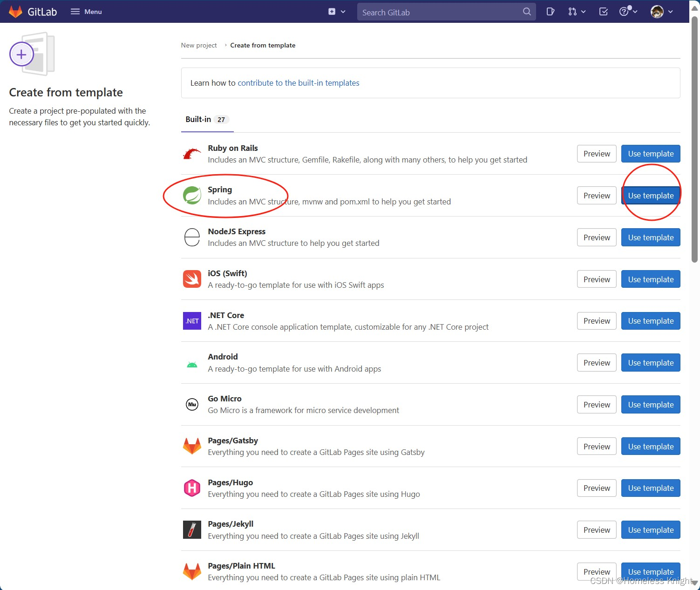Expand the Merge requests dropdown

pos(577,12)
